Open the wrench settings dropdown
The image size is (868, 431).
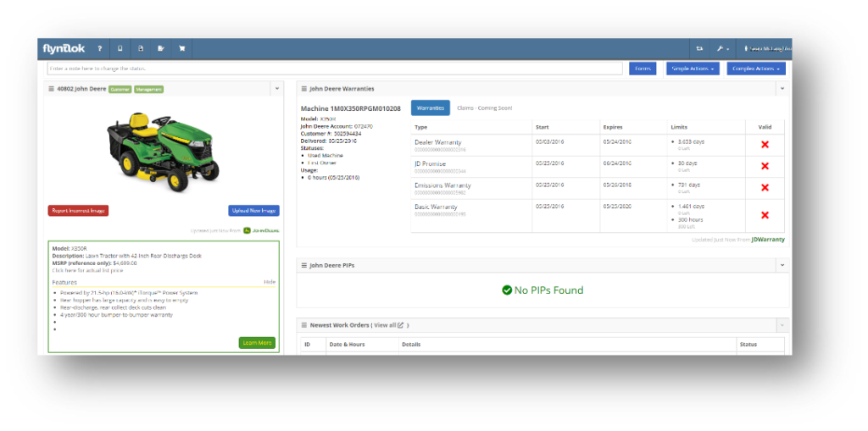(x=722, y=48)
